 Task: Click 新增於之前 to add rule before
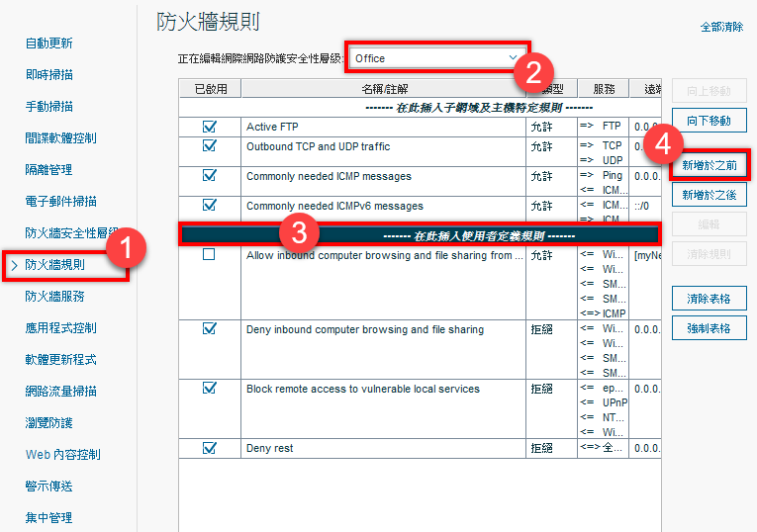click(x=710, y=165)
